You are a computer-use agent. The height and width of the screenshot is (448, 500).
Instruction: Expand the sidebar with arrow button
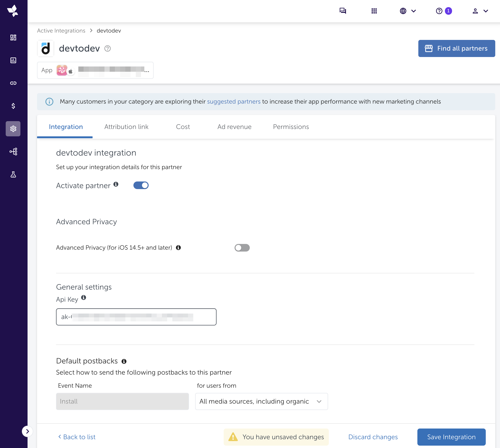27,431
